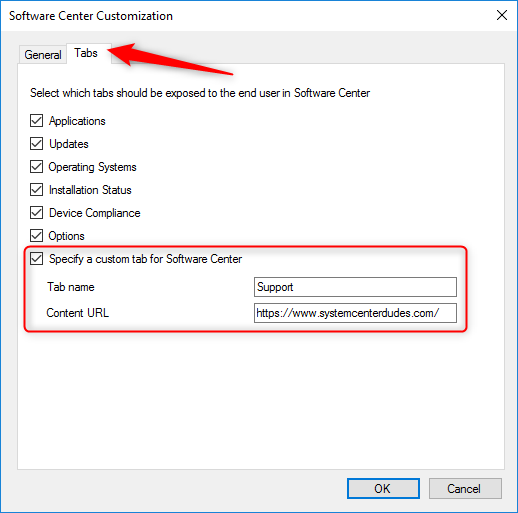Uncheck the Options tab checkbox
518x513 pixels.
36,236
